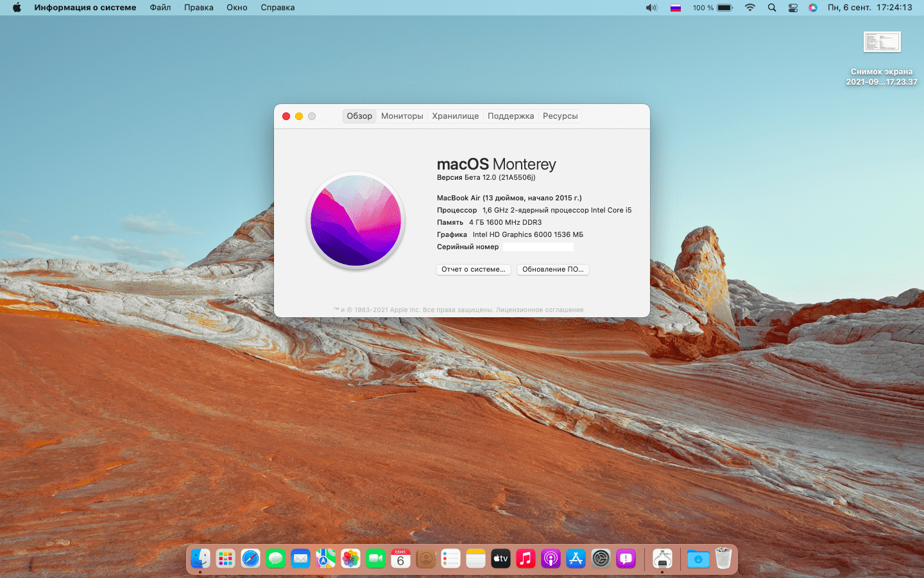Click the macOS Monterey logo image
This screenshot has width=924, height=578.
coord(355,220)
